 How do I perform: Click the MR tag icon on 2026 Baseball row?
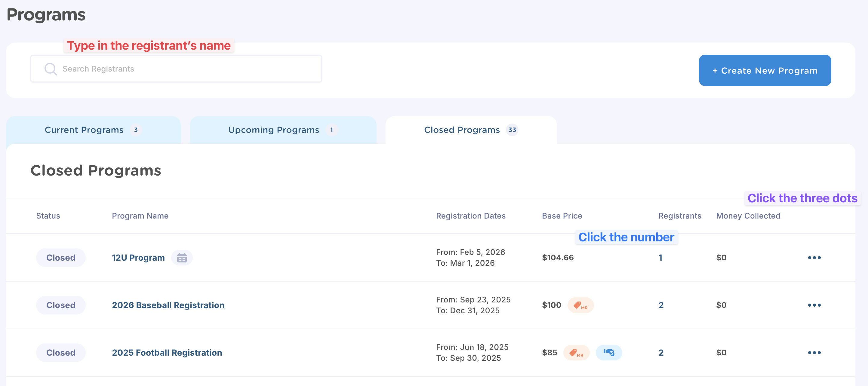click(x=580, y=305)
